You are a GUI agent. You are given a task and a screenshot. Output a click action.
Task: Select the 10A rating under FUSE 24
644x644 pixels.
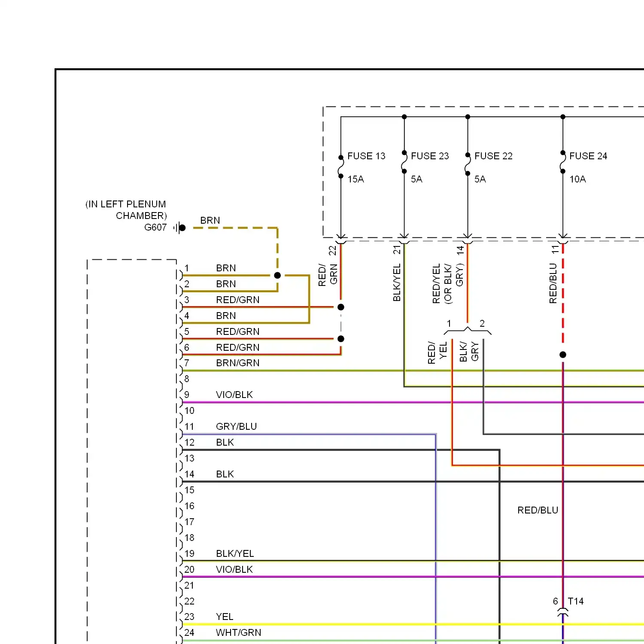point(577,179)
